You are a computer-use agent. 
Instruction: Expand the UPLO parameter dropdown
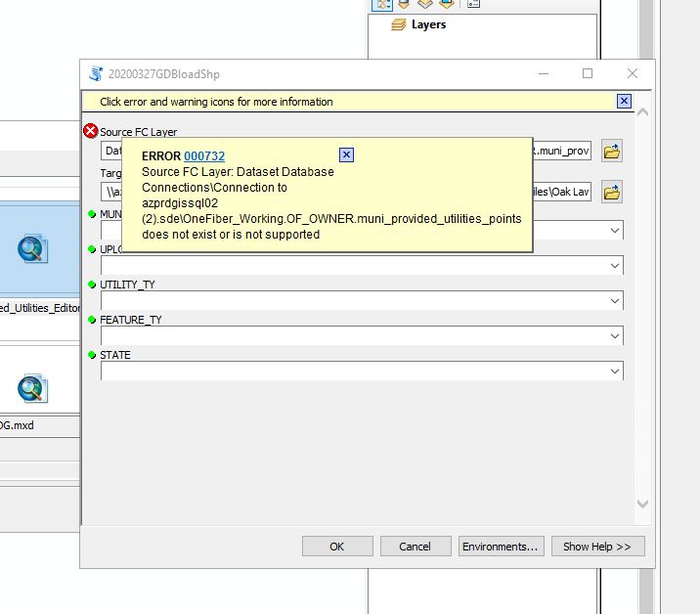615,266
